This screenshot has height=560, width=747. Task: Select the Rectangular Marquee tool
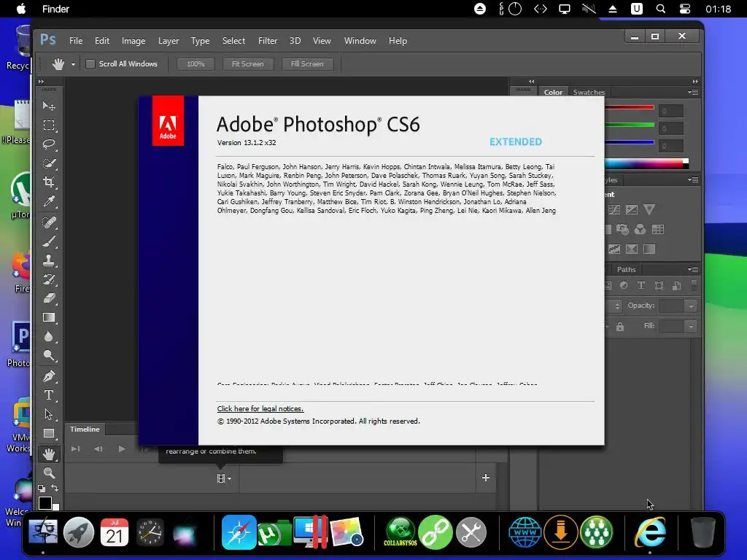click(49, 125)
